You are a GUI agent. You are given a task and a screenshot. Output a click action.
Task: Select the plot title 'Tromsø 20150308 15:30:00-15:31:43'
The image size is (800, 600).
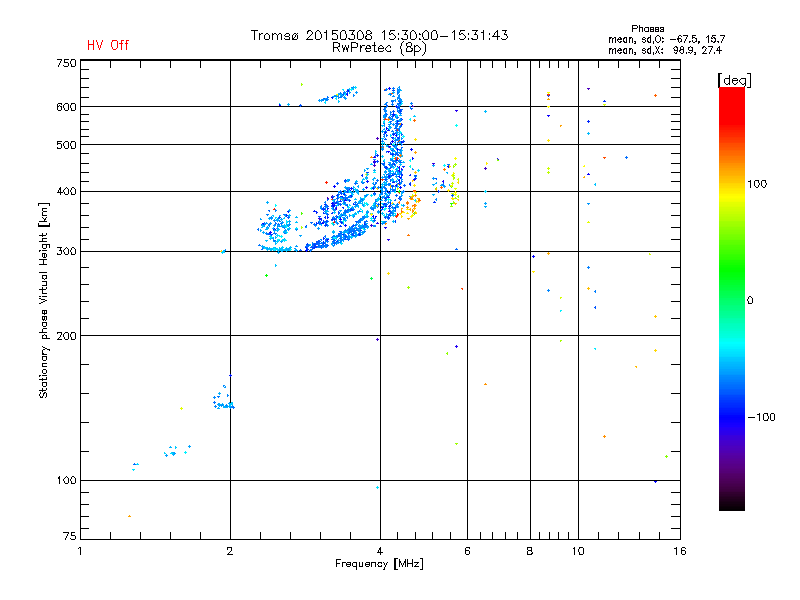point(379,35)
